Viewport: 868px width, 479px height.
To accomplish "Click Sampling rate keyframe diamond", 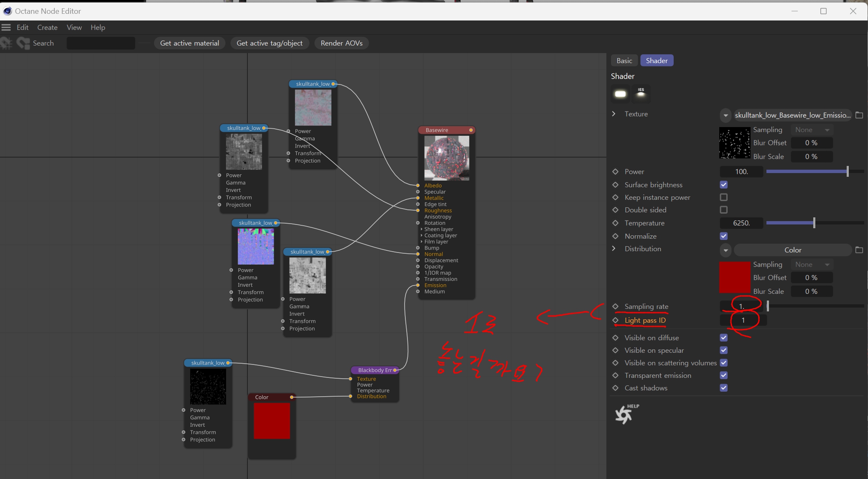I will point(615,306).
